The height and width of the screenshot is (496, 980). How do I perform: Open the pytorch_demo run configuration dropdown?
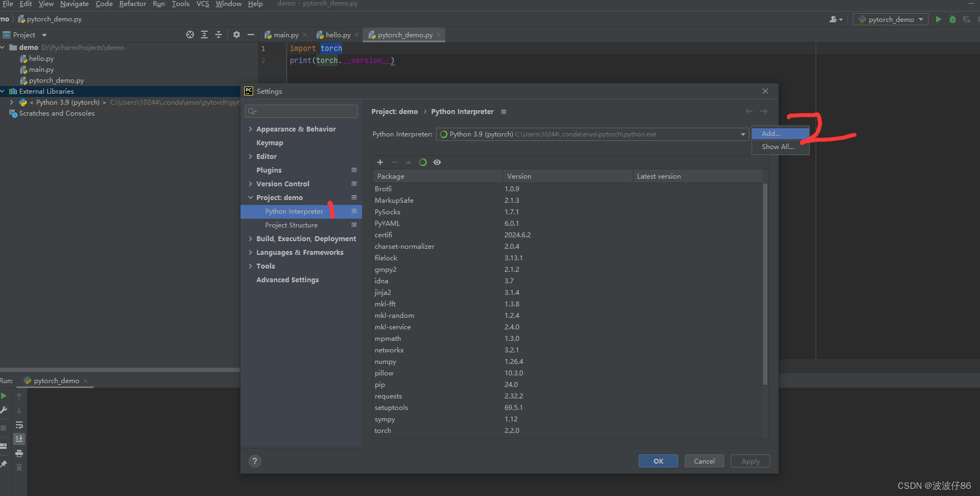tap(891, 19)
